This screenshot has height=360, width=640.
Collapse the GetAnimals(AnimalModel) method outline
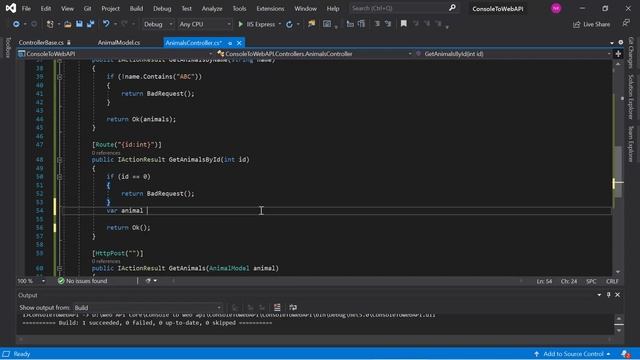click(x=60, y=269)
